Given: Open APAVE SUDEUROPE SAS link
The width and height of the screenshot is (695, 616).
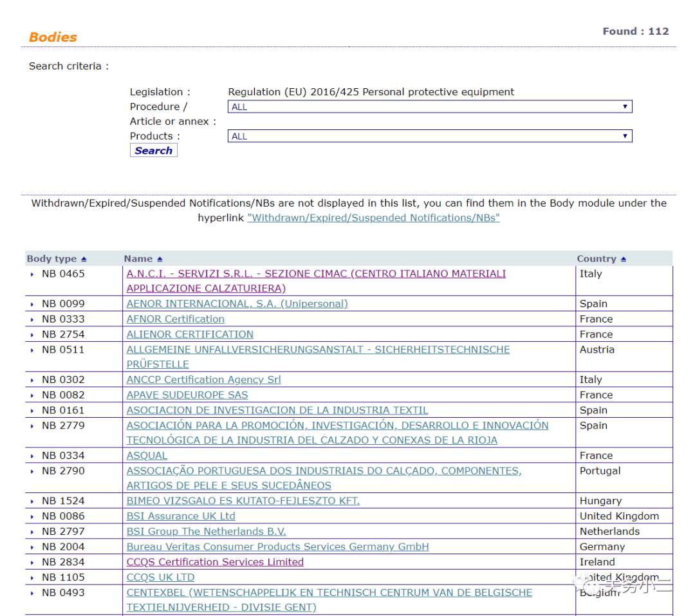Looking at the screenshot, I should tap(187, 395).
